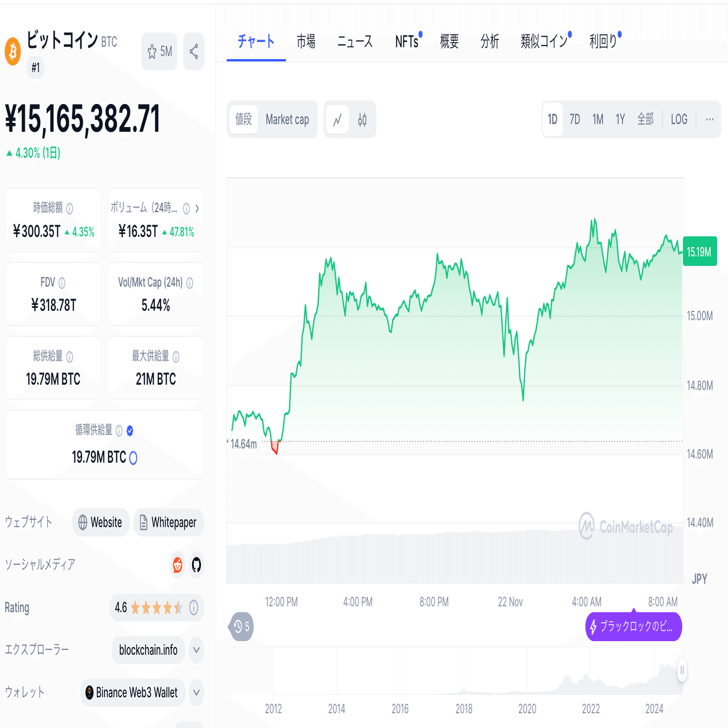728x728 pixels.
Task: Select the line chart view icon
Action: pos(337,119)
